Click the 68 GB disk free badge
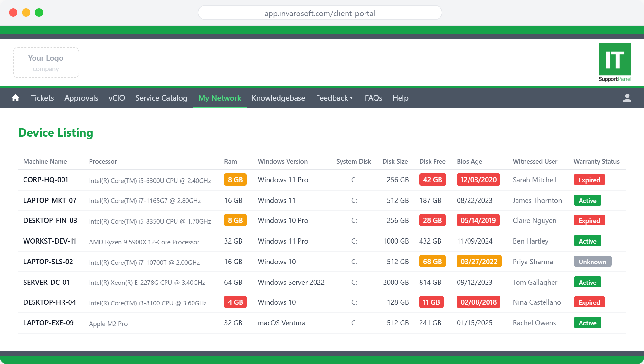The width and height of the screenshot is (644, 364). (x=432, y=262)
